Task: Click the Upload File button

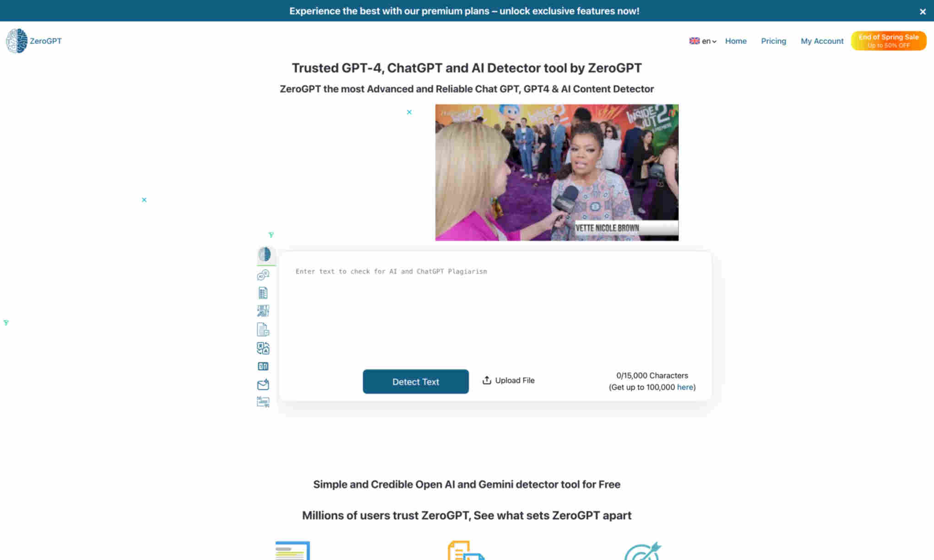Action: coord(508,380)
